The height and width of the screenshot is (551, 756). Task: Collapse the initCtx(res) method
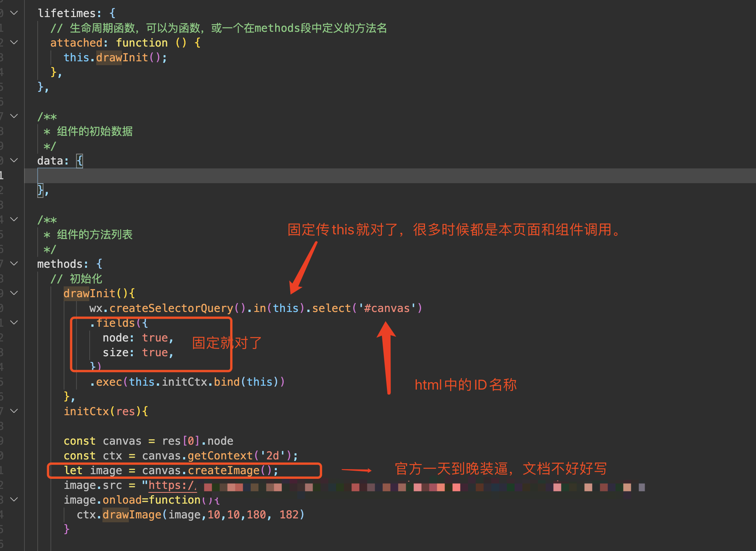[x=14, y=411]
